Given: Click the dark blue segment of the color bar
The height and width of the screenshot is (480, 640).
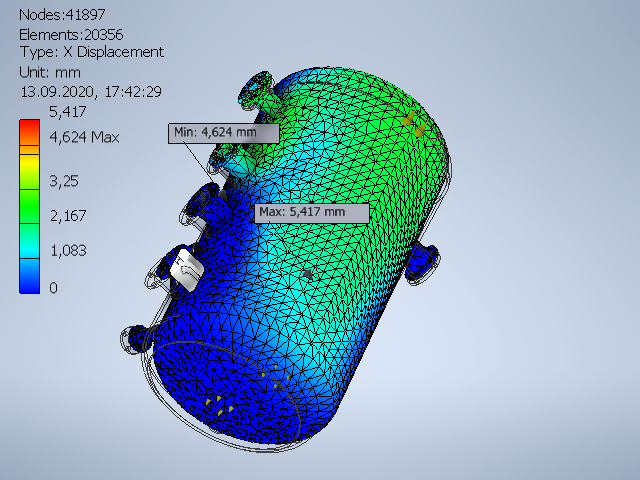Looking at the screenshot, I should coord(29,276).
